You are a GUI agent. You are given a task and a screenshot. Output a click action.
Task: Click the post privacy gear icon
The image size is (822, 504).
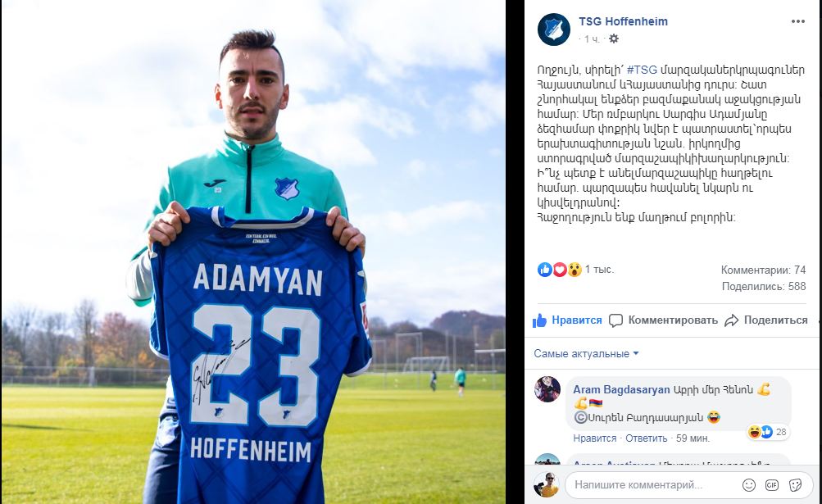click(x=614, y=39)
